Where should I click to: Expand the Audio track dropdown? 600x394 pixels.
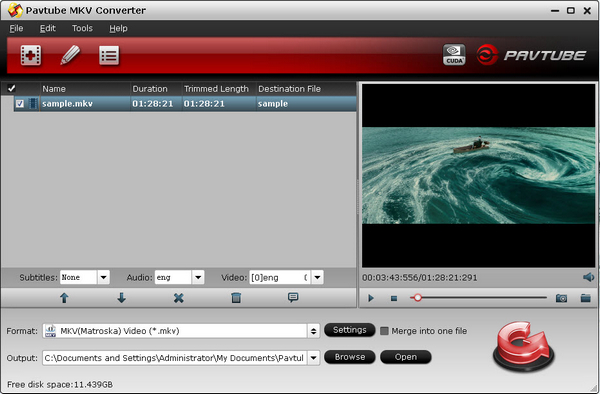pyautogui.click(x=198, y=277)
